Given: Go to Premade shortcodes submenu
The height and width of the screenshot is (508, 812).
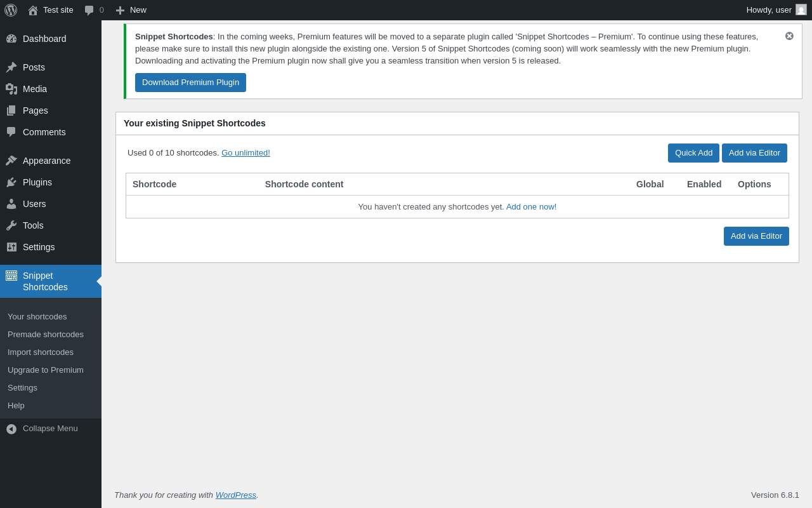Looking at the screenshot, I should (x=46, y=335).
